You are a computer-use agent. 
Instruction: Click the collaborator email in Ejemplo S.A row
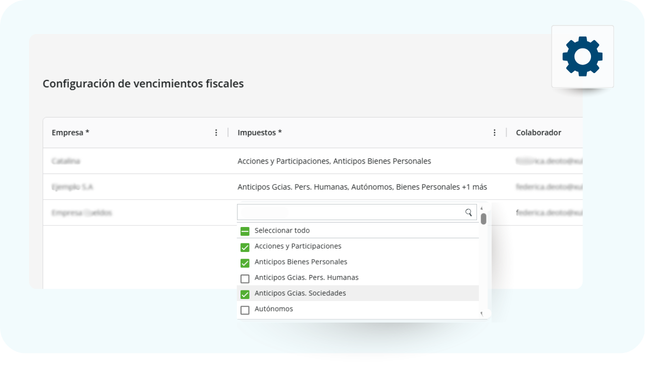549,187
